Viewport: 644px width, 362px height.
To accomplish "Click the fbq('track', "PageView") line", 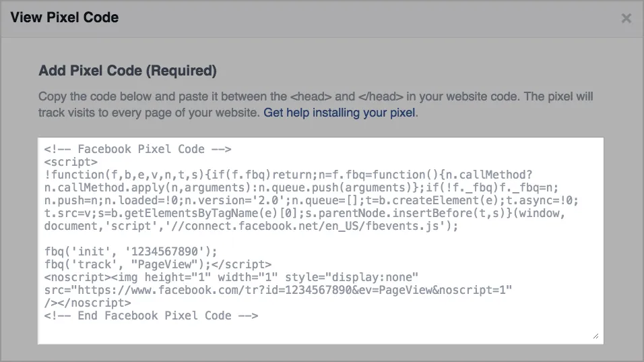I will coord(158,264).
